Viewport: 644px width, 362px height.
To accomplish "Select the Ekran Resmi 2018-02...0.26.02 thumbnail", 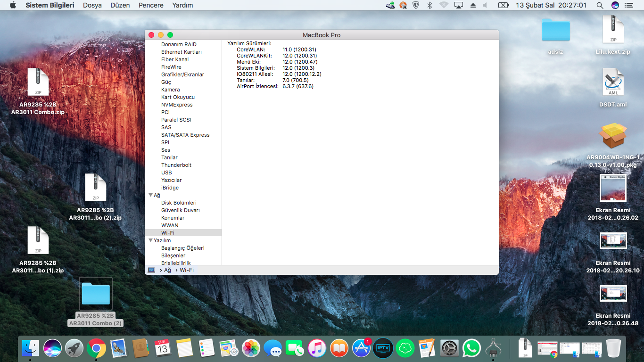I will tap(613, 188).
